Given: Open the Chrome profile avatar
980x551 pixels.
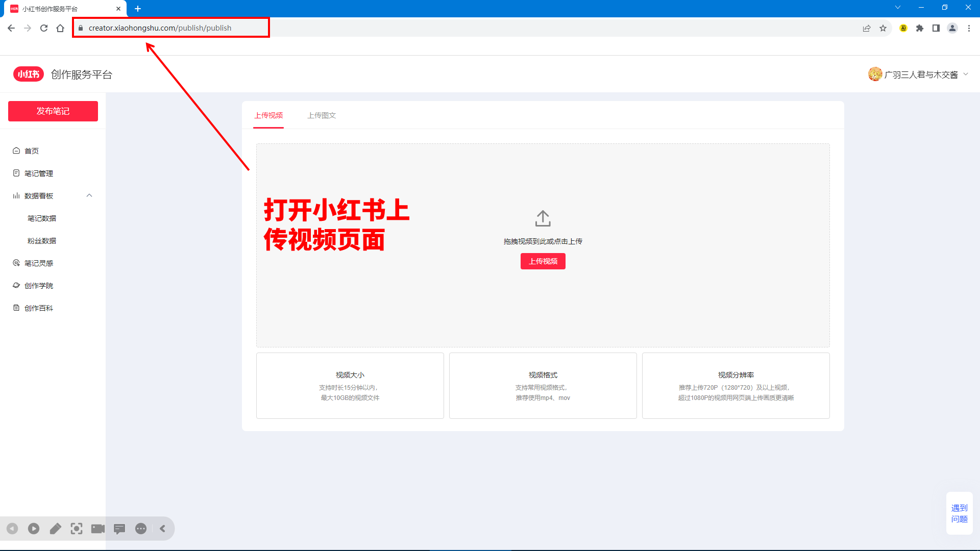Looking at the screenshot, I should (x=952, y=28).
